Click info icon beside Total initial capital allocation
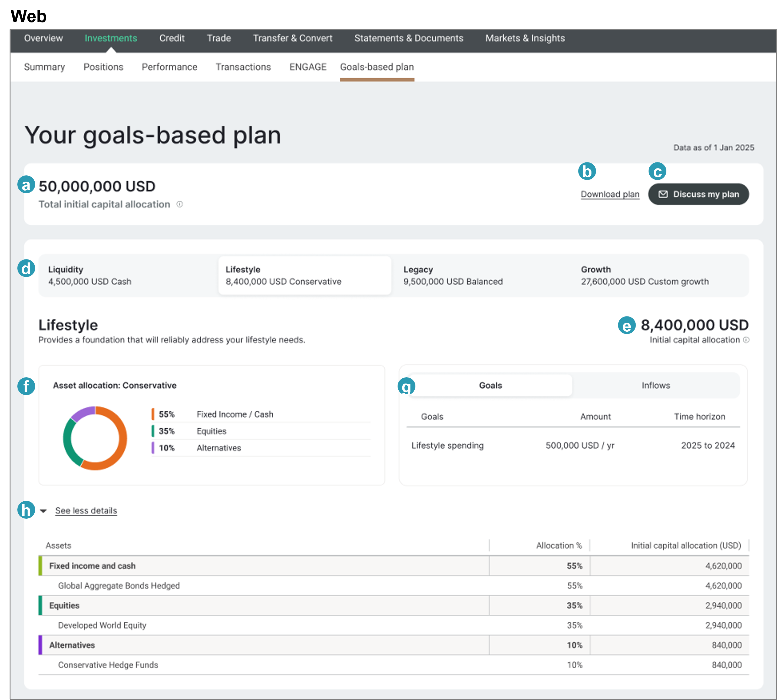Image resolution: width=777 pixels, height=700 pixels. pyautogui.click(x=179, y=204)
